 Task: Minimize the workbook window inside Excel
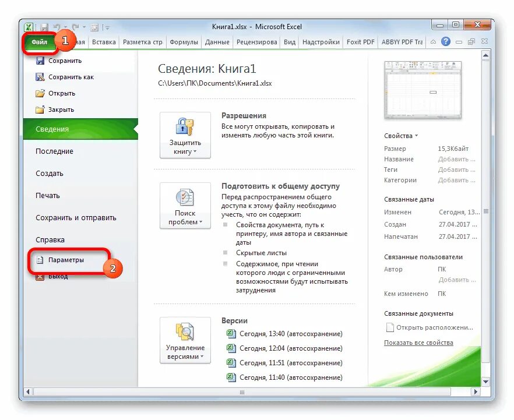(x=459, y=42)
